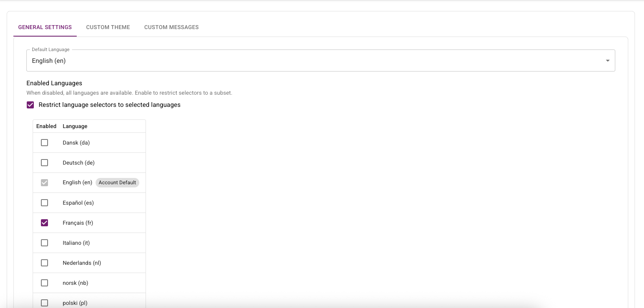
Task: Enable the Deutsch (de) checkbox
Action: coord(44,163)
